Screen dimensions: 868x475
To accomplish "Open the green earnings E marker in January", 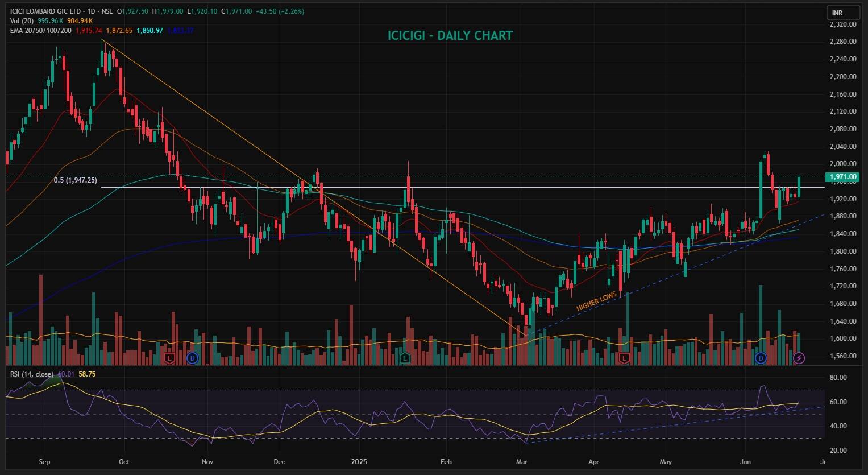I will (x=405, y=358).
